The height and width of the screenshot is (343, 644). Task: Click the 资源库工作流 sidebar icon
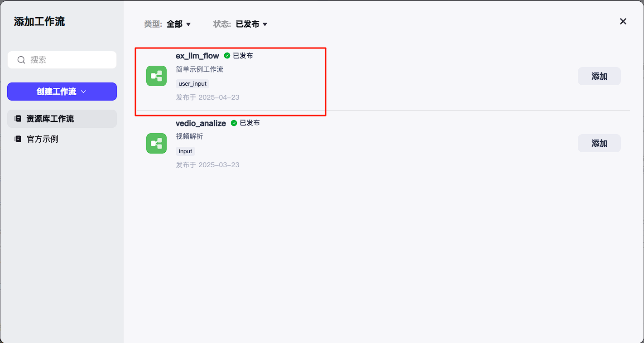[18, 119]
